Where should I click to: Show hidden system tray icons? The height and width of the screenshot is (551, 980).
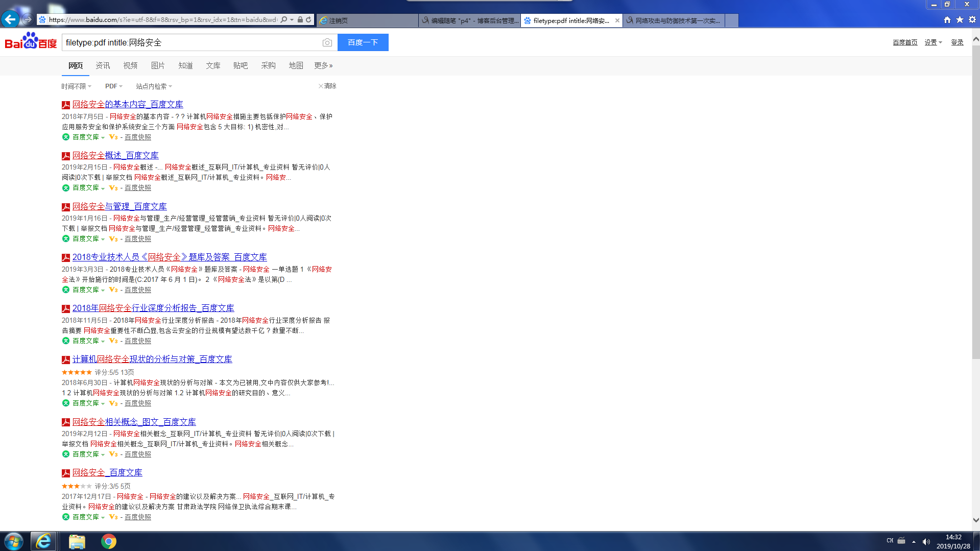click(914, 541)
